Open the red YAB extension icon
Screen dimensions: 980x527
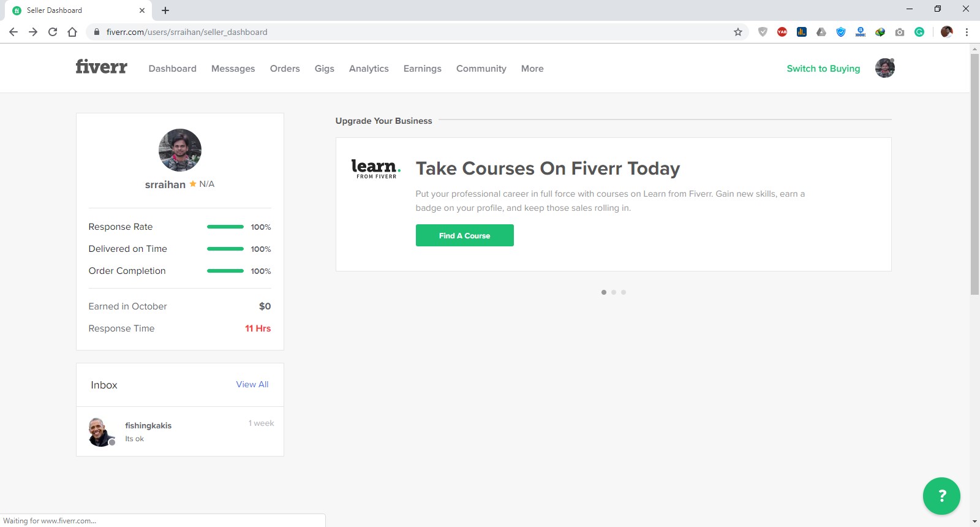[x=782, y=32]
